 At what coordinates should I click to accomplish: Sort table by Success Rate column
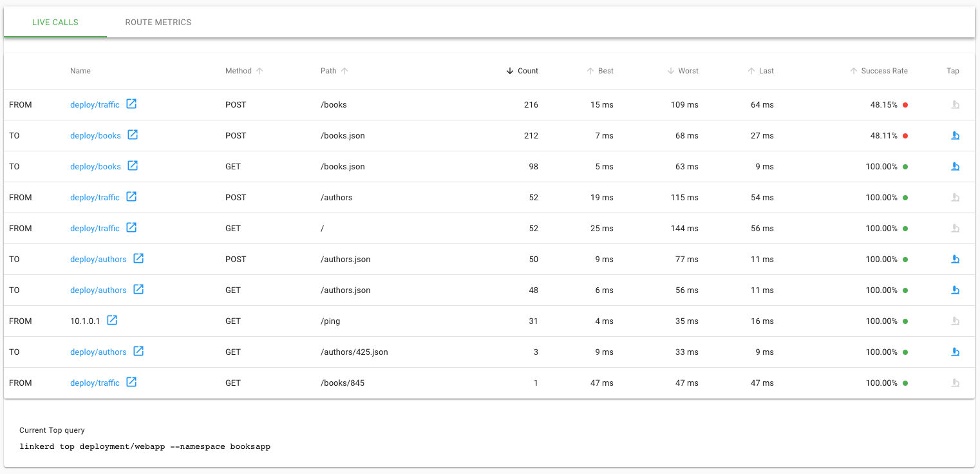click(883, 71)
